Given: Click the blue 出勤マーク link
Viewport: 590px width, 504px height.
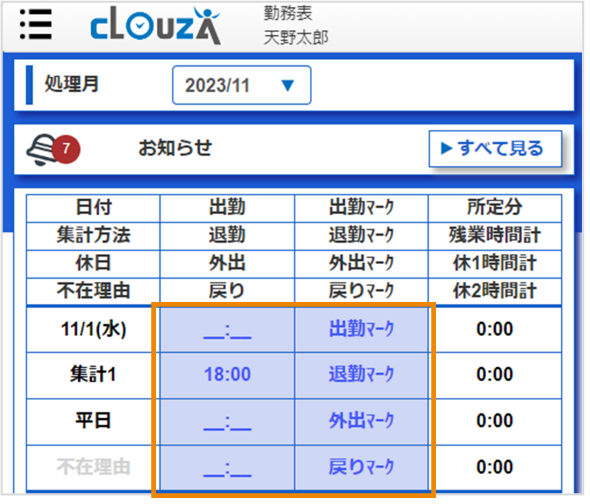Looking at the screenshot, I should click(361, 329).
